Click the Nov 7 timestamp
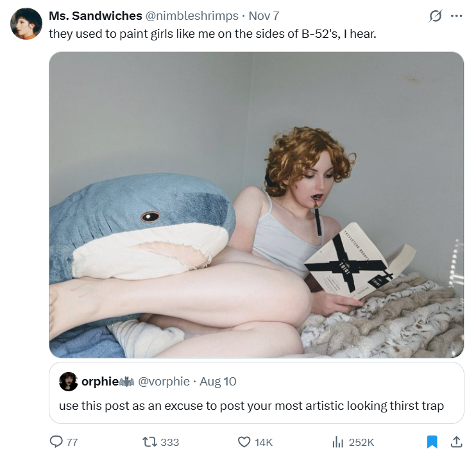The width and height of the screenshot is (476, 458). point(264,16)
